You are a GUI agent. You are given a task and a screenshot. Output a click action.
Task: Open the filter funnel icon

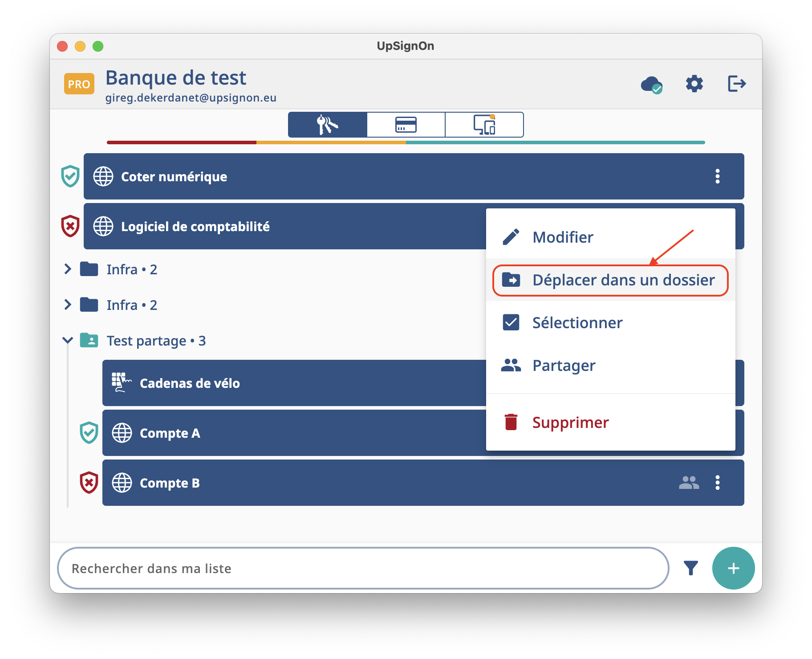tap(690, 568)
